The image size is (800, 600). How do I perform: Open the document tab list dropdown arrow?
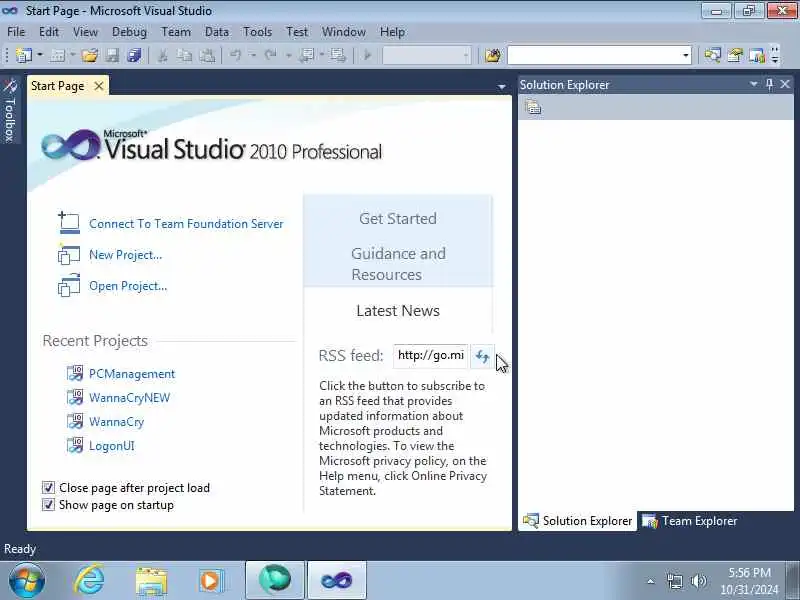pos(502,87)
